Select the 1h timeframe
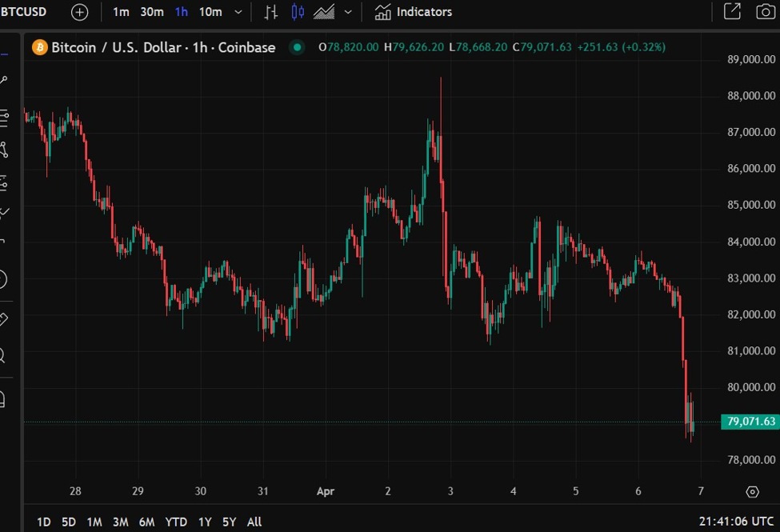The width and height of the screenshot is (780, 532). pos(182,12)
